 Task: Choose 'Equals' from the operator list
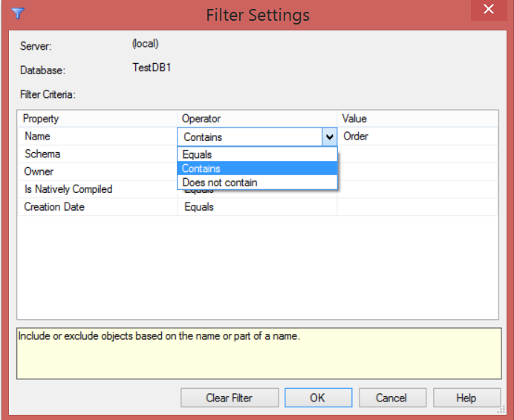(198, 155)
